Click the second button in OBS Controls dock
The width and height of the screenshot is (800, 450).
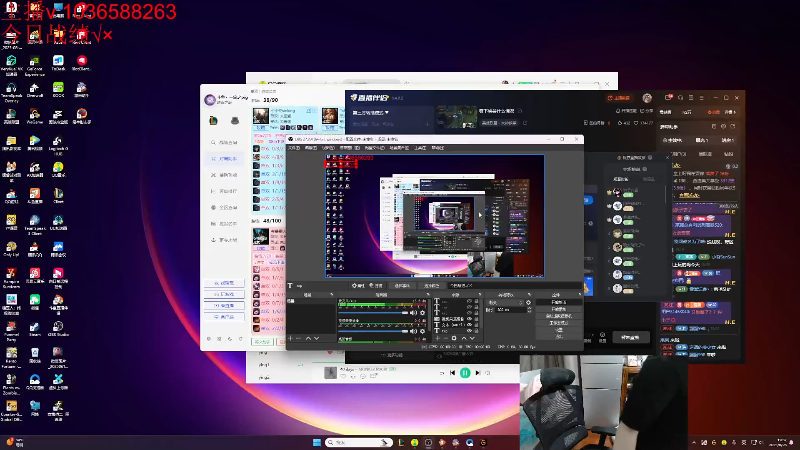[559, 309]
